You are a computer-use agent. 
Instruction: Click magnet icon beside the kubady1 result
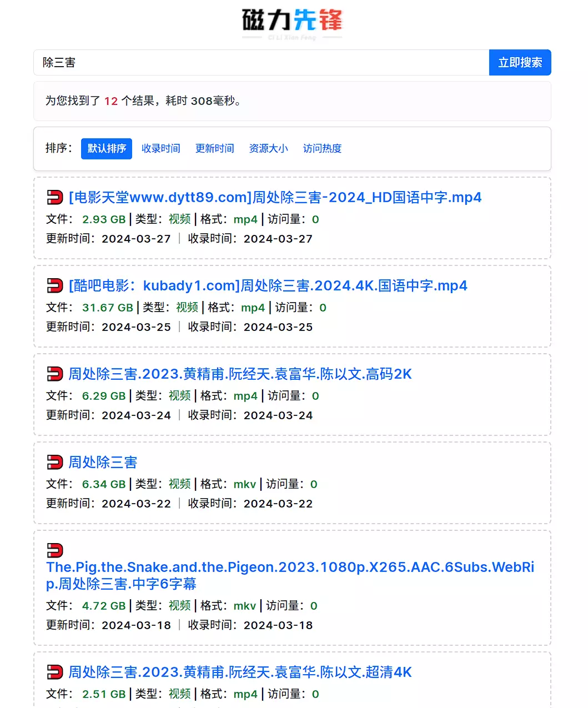[x=55, y=286]
